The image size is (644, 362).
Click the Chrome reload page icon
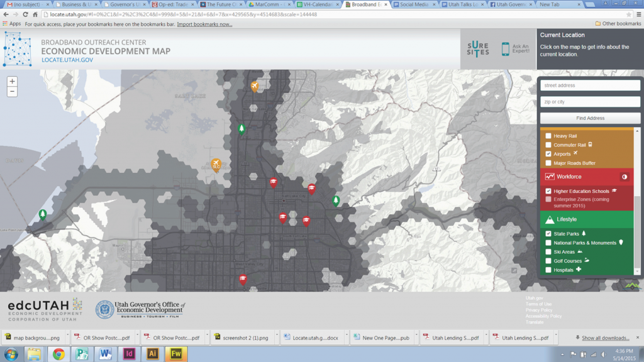pyautogui.click(x=25, y=14)
